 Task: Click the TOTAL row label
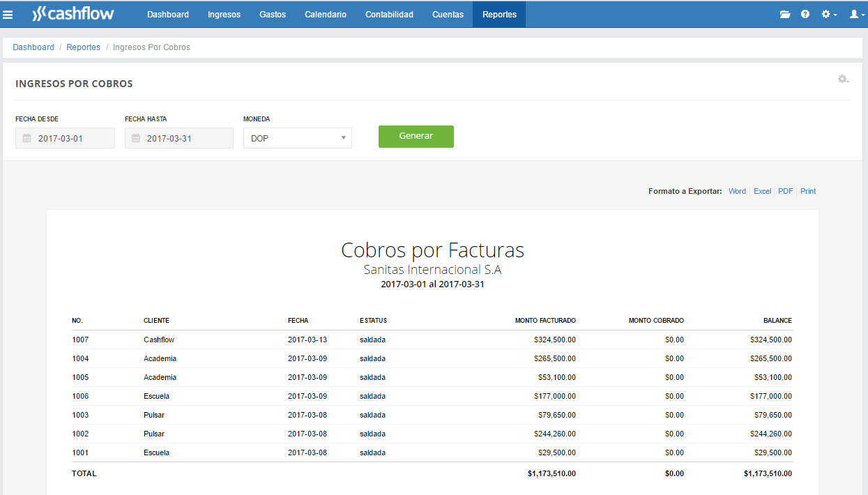coord(84,473)
